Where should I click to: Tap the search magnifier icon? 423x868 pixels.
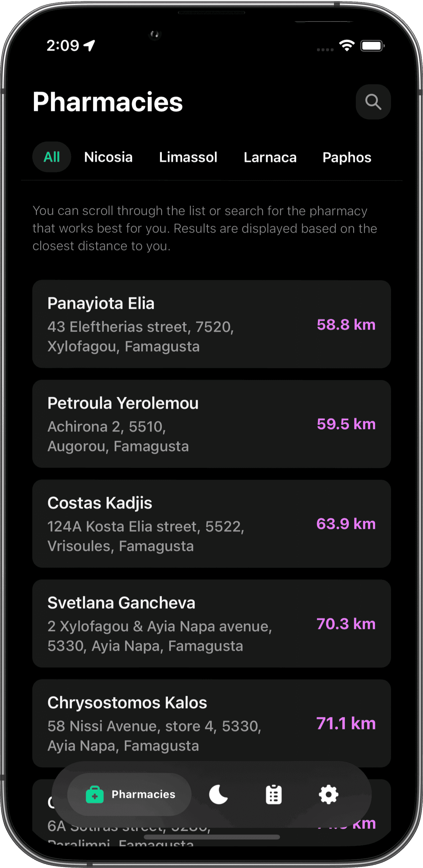click(373, 102)
